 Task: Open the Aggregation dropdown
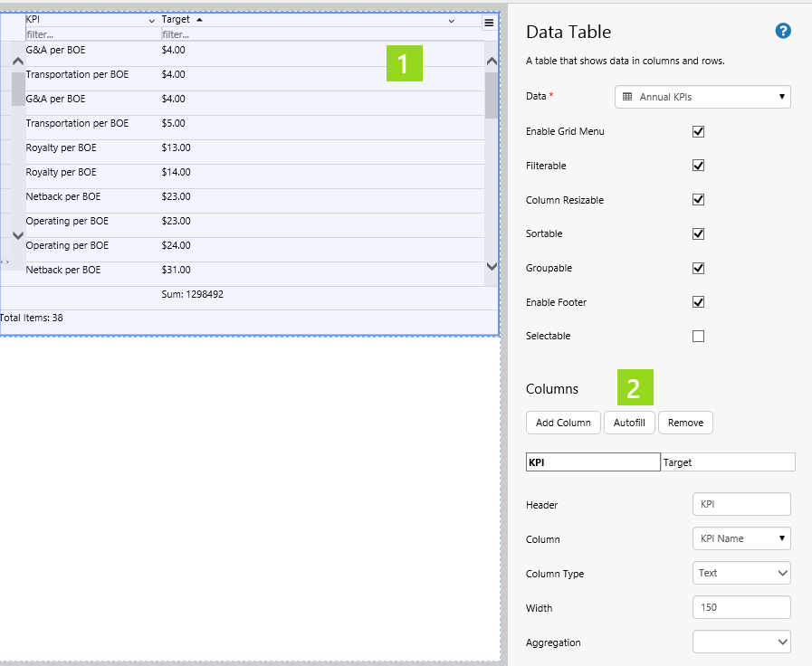coord(741,642)
